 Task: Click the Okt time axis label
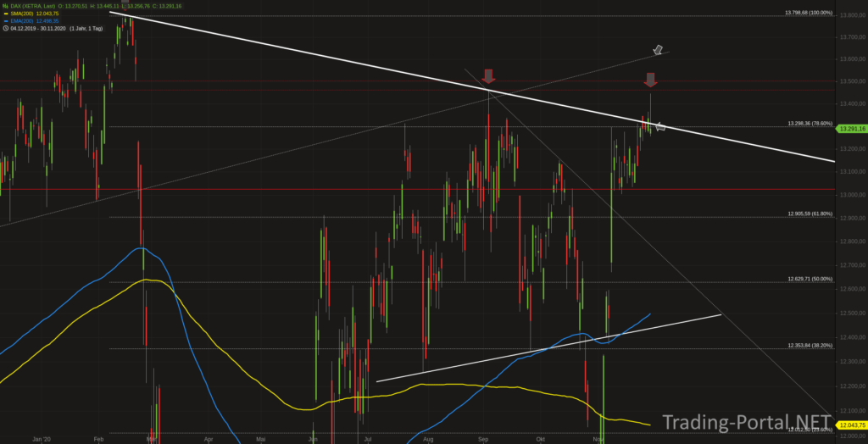tap(541, 440)
